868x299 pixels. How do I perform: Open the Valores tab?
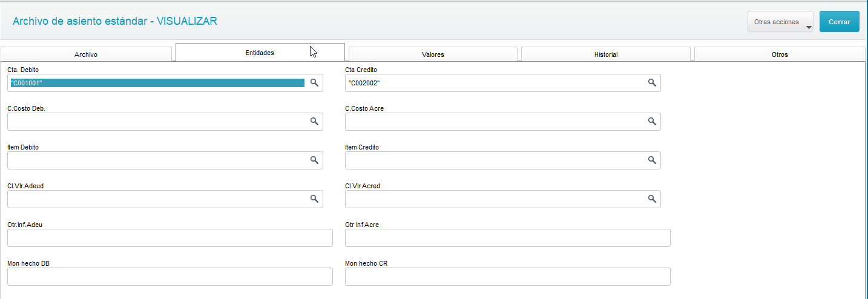[433, 54]
